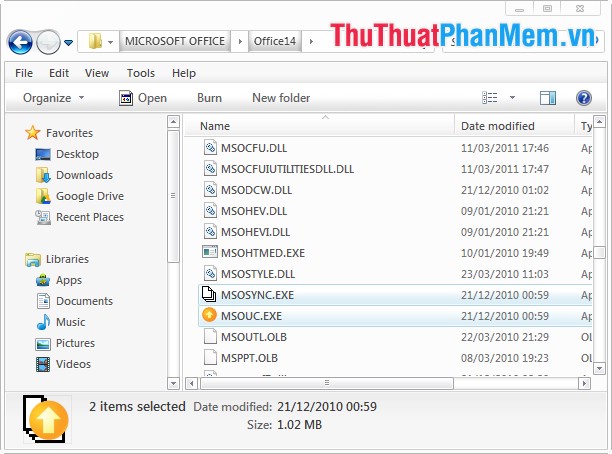Expand arrow after Office14 breadcrumb
612x454 pixels.
[x=311, y=41]
